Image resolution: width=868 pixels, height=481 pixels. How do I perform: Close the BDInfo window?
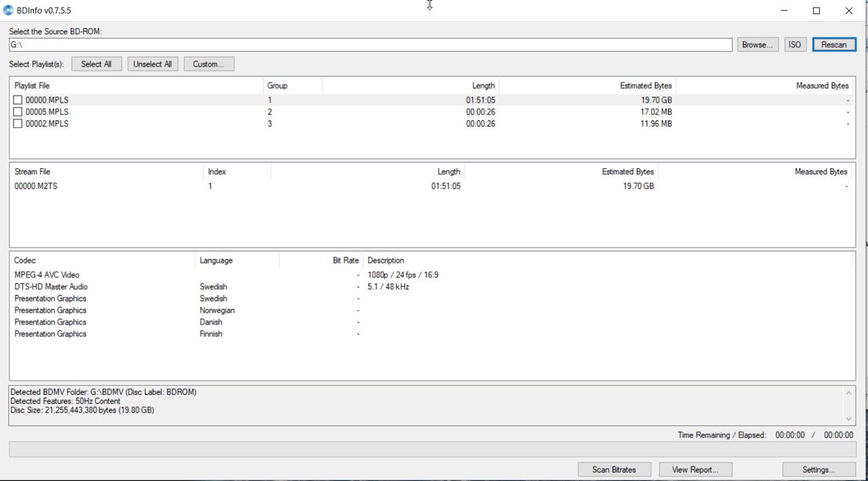click(849, 10)
